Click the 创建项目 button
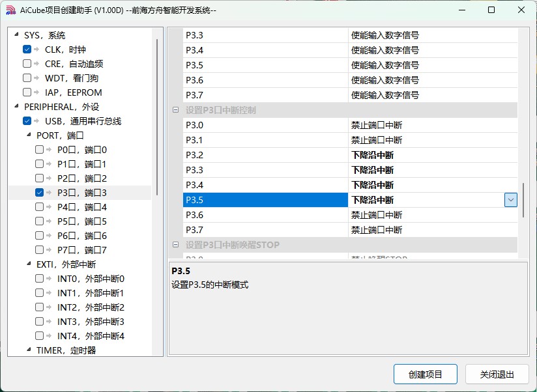 click(426, 374)
